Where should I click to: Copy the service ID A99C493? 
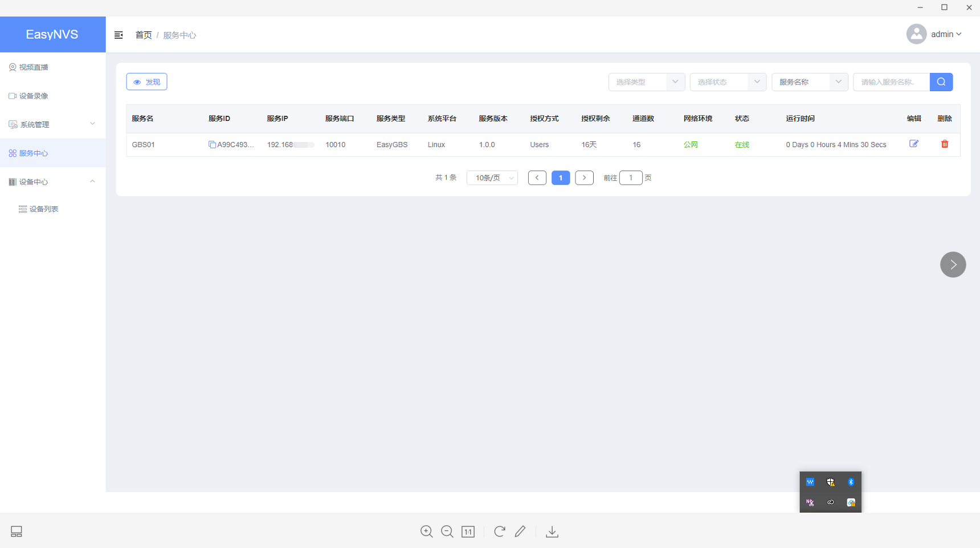pyautogui.click(x=212, y=145)
